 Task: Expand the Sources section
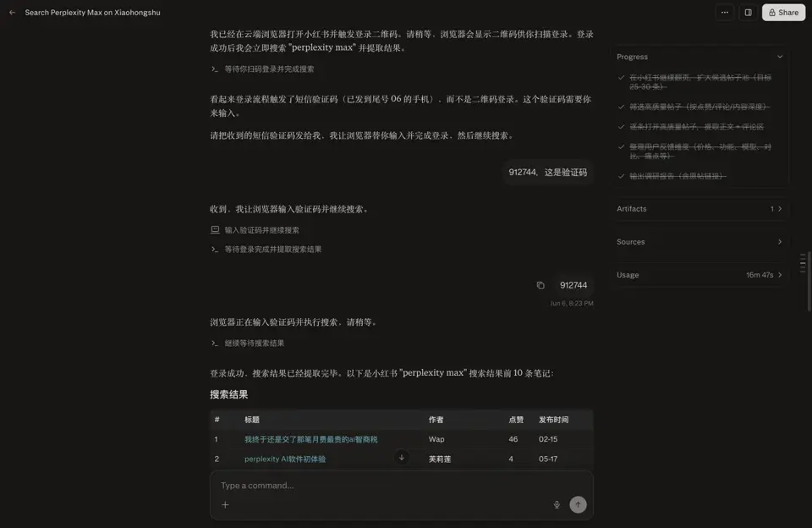click(700, 242)
